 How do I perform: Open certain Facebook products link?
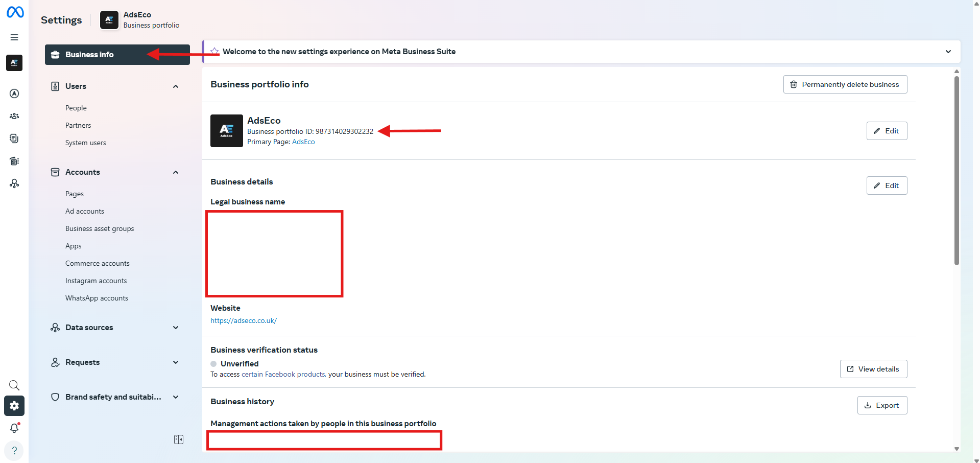coord(283,374)
